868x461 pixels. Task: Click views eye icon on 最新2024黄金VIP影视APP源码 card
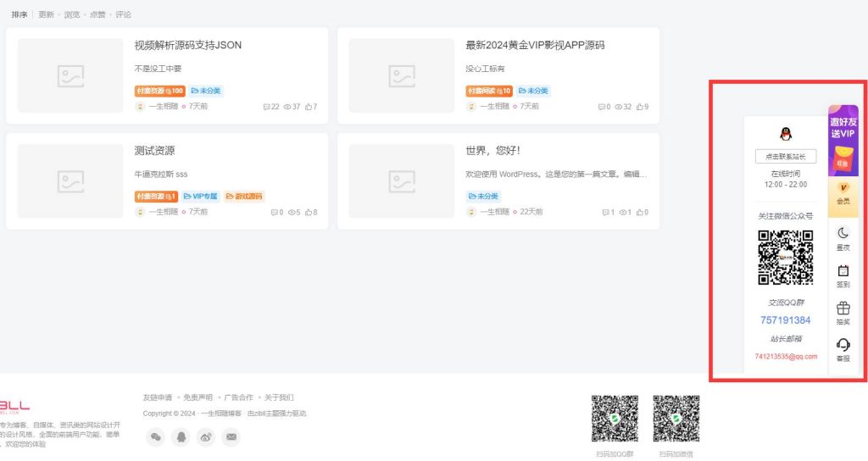pos(618,107)
